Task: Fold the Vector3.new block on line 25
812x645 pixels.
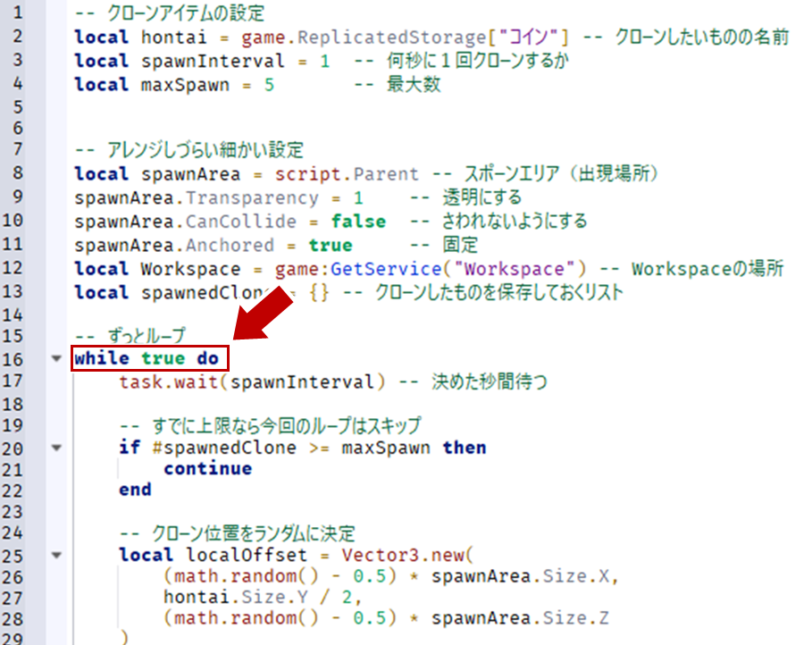Action: 56,555
